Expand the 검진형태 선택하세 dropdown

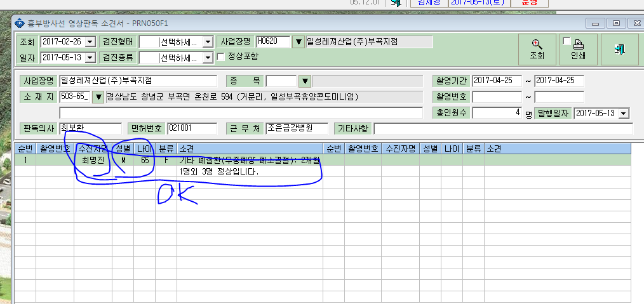click(208, 42)
